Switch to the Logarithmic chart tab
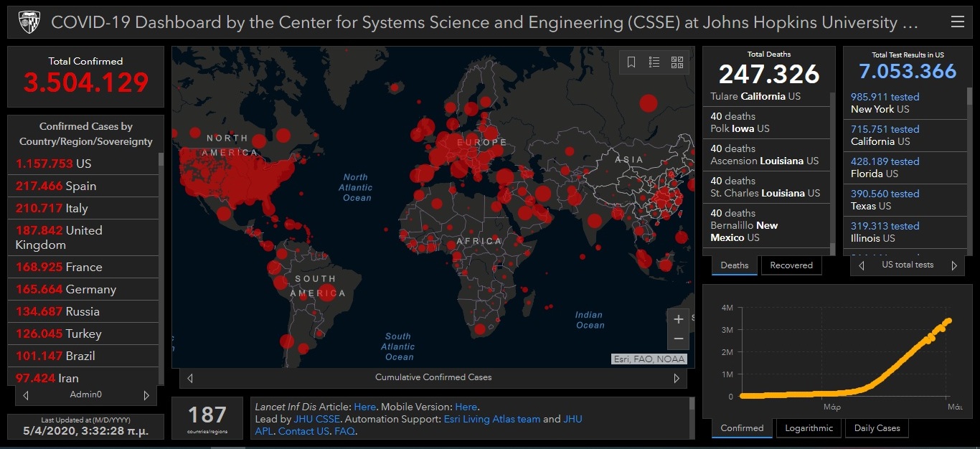 (809, 428)
